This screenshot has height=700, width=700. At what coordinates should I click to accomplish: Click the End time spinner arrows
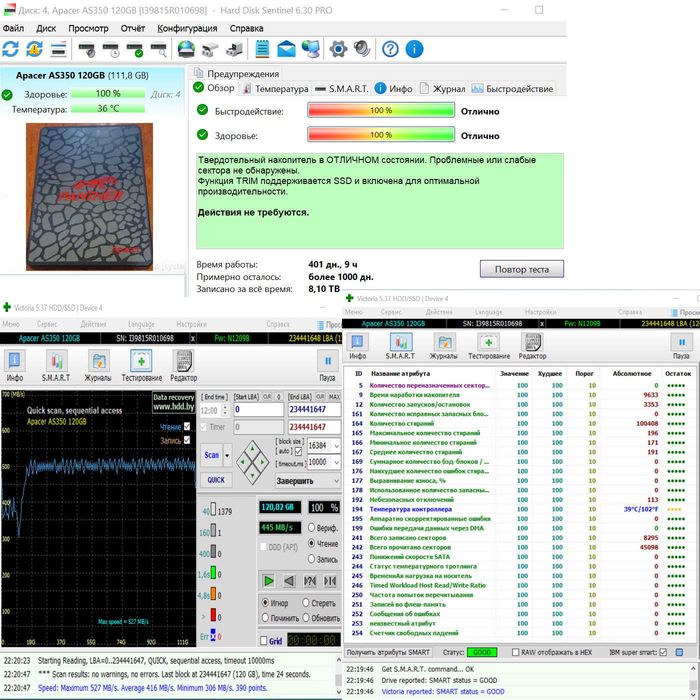(x=225, y=410)
